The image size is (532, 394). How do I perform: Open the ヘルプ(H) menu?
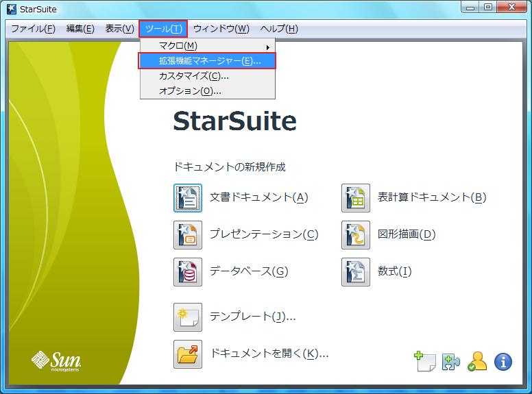(x=279, y=29)
